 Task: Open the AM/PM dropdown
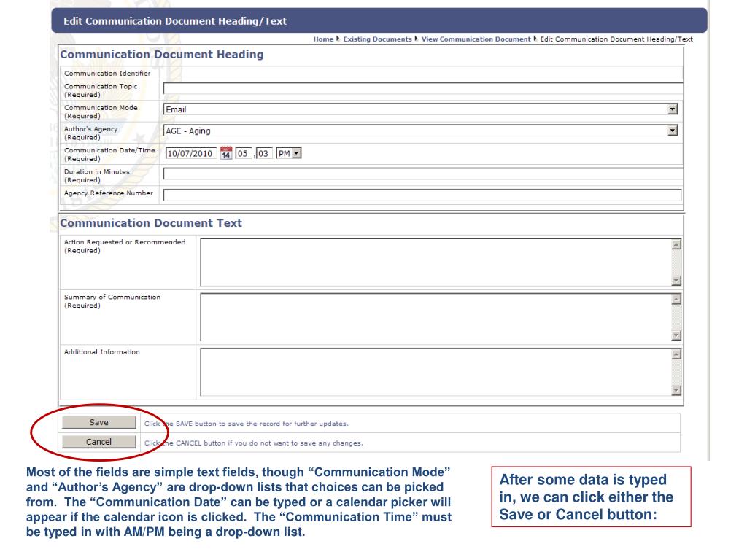click(x=289, y=153)
